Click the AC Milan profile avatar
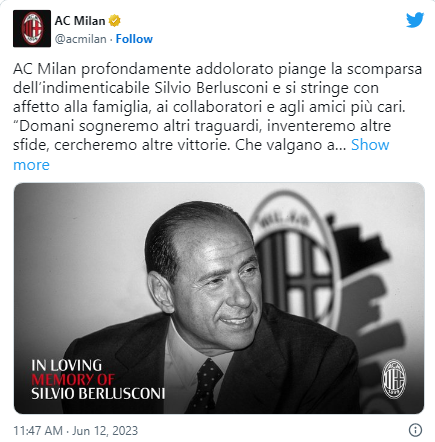435x442 pixels. tap(32, 29)
